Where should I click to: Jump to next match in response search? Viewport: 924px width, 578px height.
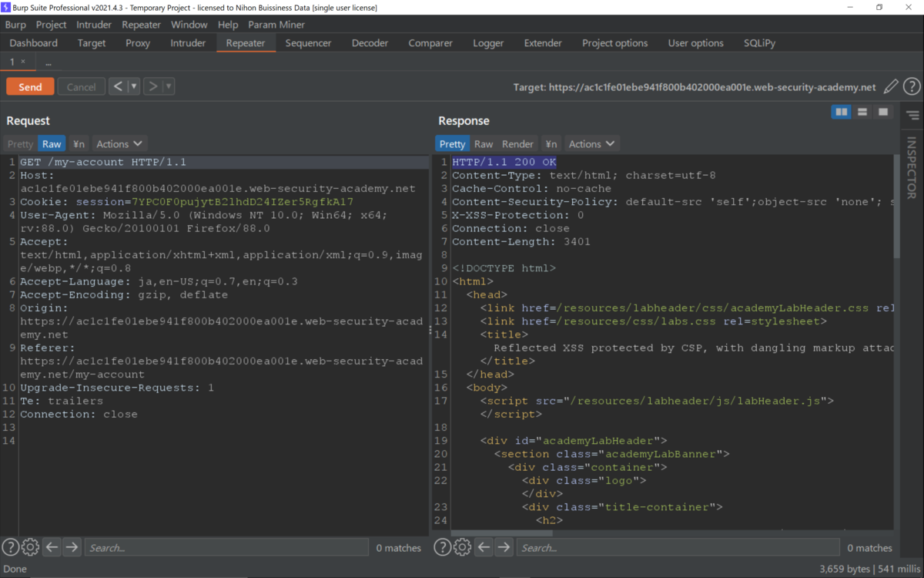point(504,547)
